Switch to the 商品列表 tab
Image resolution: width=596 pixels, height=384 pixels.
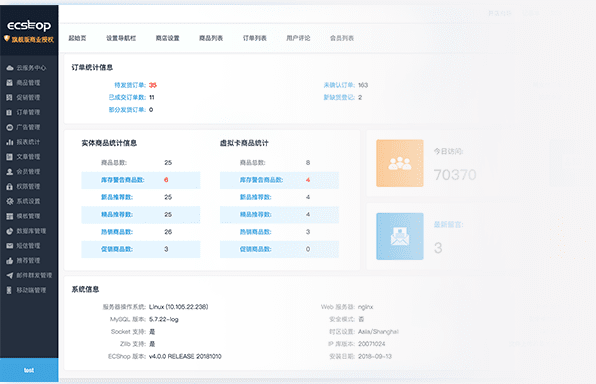(x=211, y=38)
